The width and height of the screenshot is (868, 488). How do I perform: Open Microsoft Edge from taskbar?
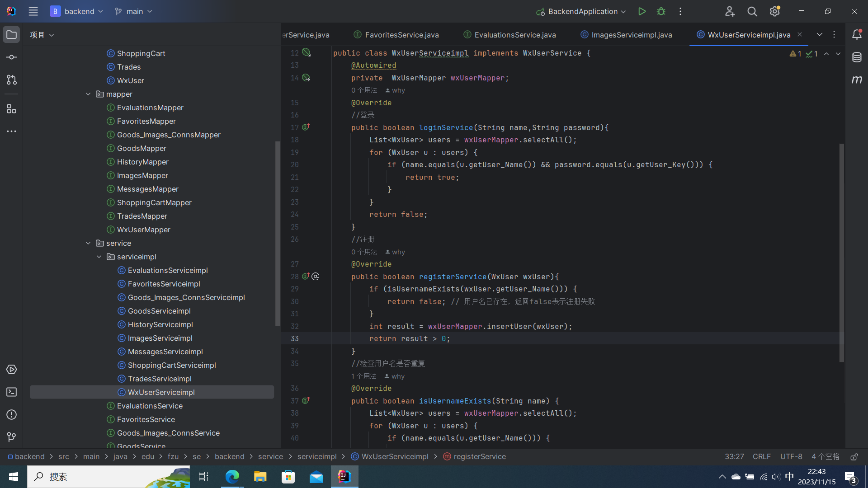point(232,477)
